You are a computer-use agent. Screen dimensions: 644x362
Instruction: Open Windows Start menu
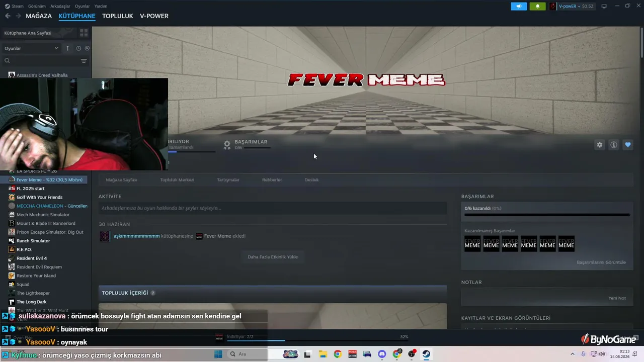click(218, 354)
